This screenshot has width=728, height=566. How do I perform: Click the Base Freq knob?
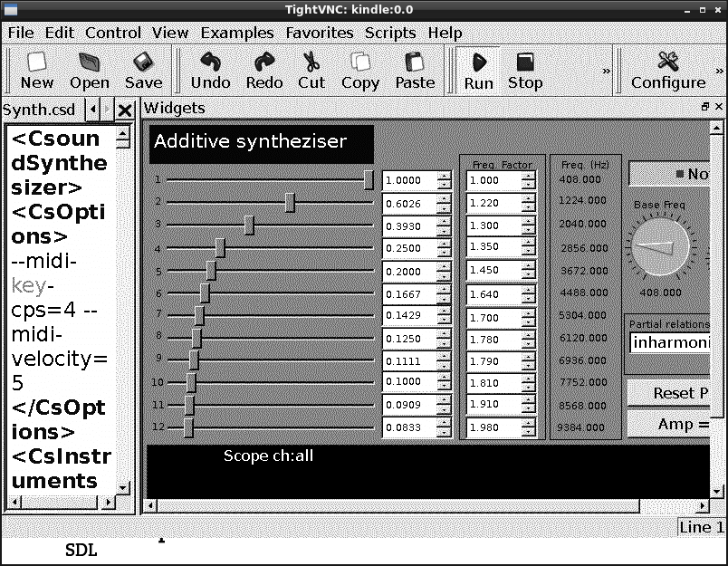660,247
